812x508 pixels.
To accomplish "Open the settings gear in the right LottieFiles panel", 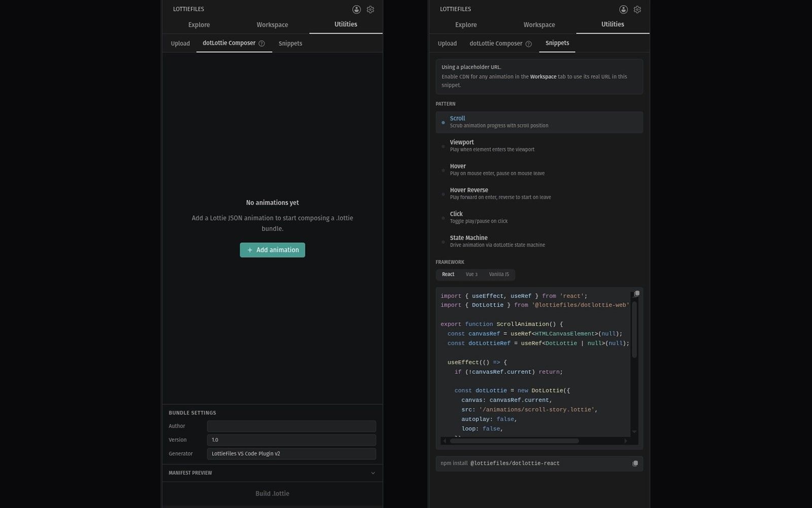I will (637, 9).
